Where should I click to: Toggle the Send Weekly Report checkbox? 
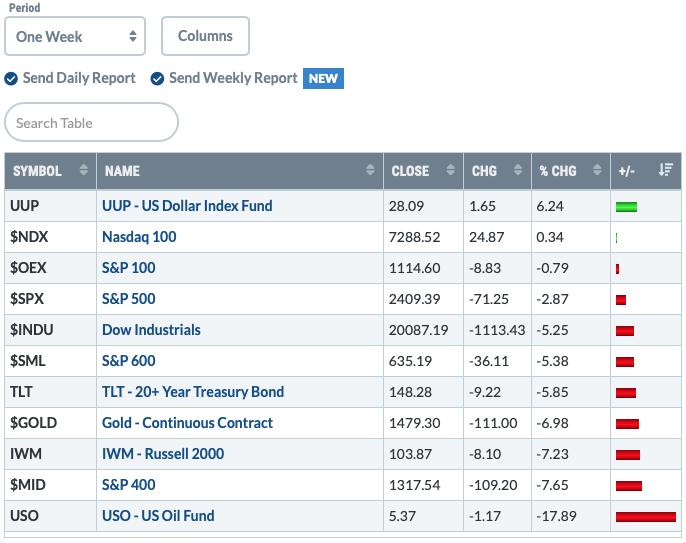[x=157, y=79]
